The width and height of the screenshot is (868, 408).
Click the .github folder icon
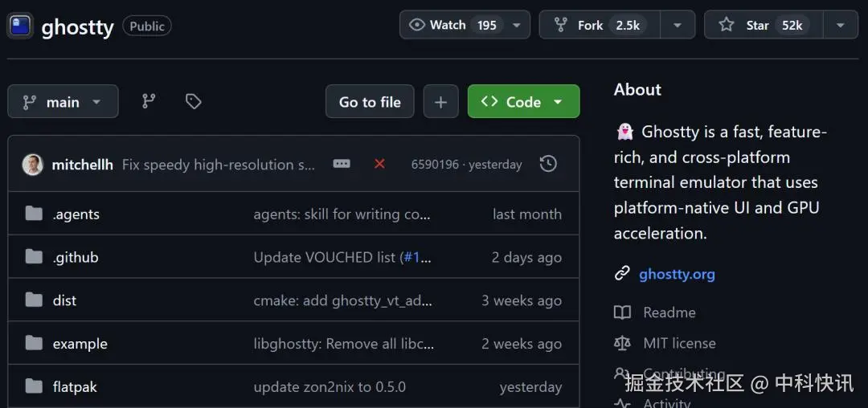34,256
